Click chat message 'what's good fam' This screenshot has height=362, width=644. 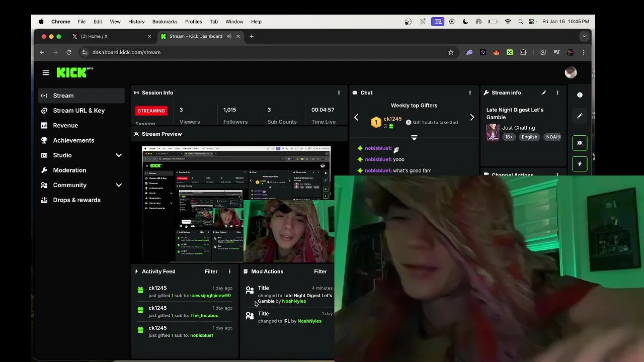[x=412, y=171]
